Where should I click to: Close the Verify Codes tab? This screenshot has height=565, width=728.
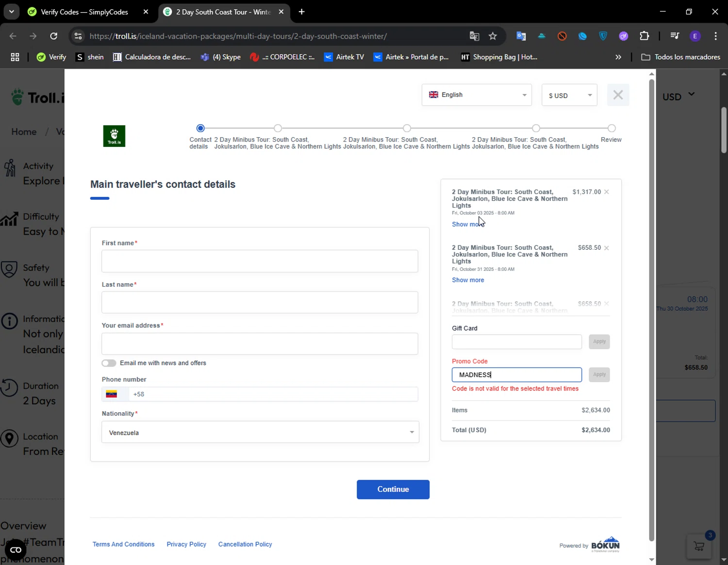[x=146, y=12]
